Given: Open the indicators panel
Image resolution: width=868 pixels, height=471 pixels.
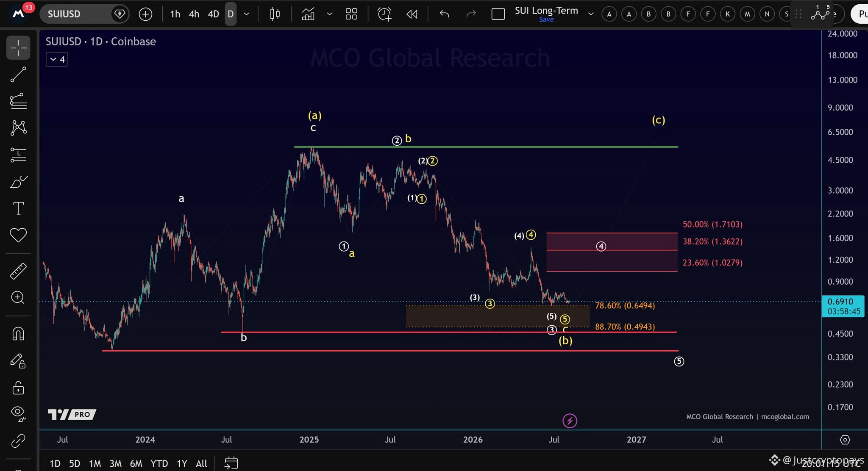Looking at the screenshot, I should pyautogui.click(x=308, y=14).
